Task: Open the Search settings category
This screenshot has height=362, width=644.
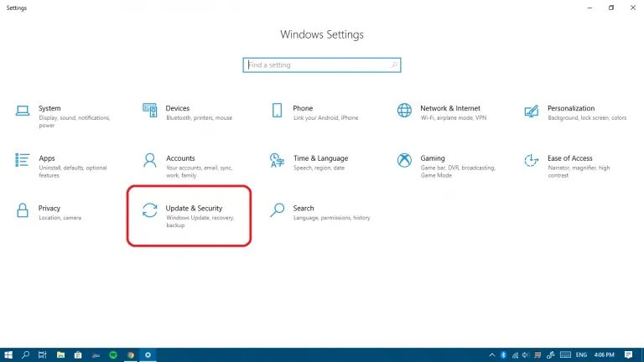Action: (319, 212)
